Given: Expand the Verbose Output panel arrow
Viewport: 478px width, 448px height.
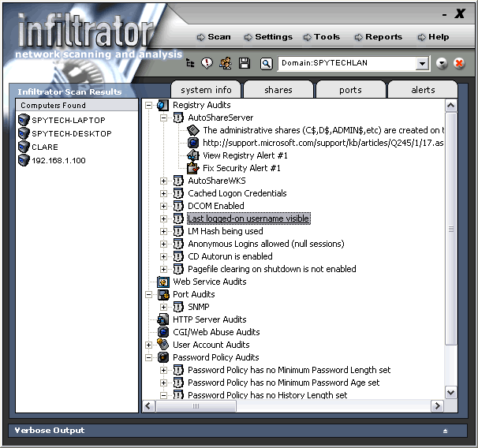Looking at the screenshot, I should [x=445, y=431].
